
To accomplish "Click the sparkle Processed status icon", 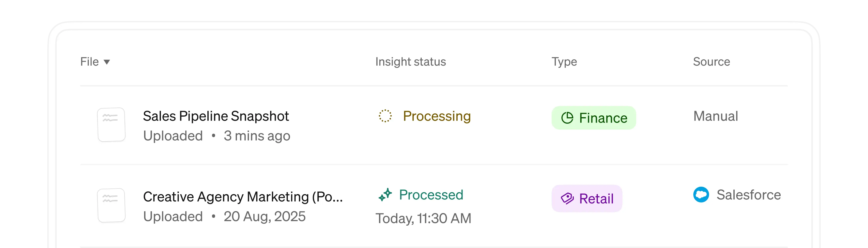I will [x=385, y=195].
